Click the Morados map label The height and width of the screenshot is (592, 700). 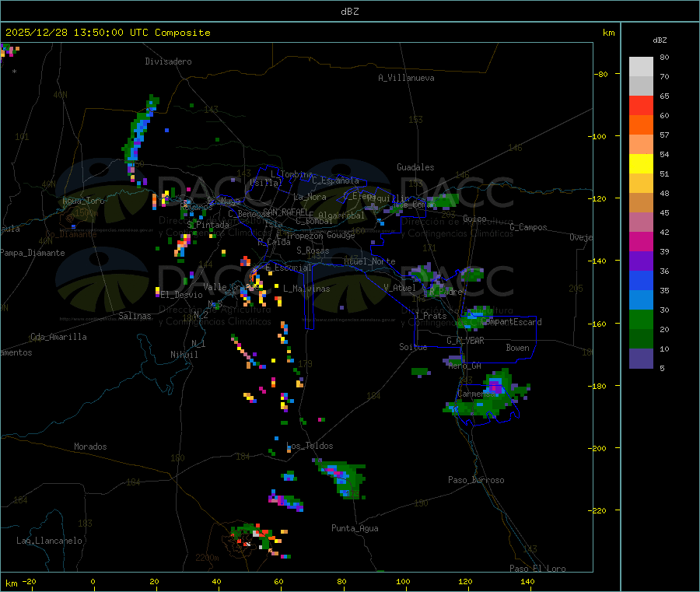[x=91, y=447]
